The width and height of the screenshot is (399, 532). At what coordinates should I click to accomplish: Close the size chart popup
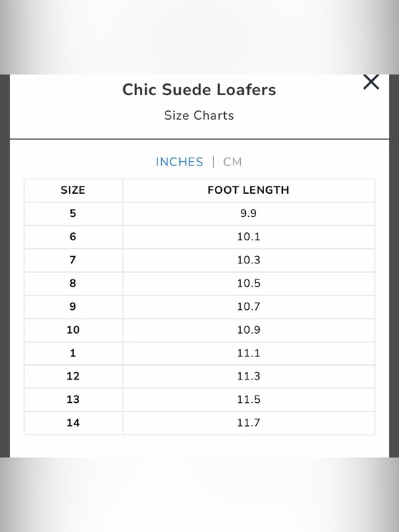tap(371, 82)
